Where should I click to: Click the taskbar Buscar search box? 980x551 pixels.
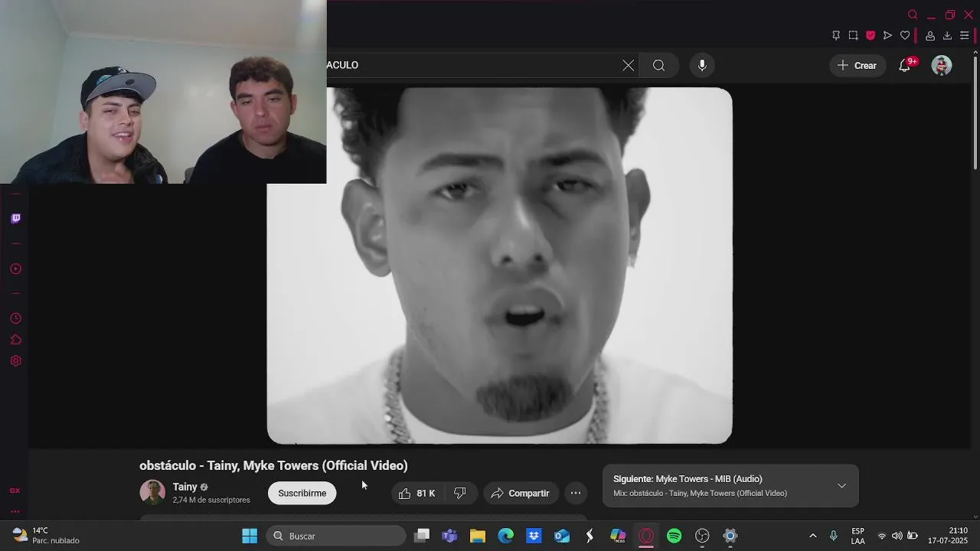[x=336, y=536]
